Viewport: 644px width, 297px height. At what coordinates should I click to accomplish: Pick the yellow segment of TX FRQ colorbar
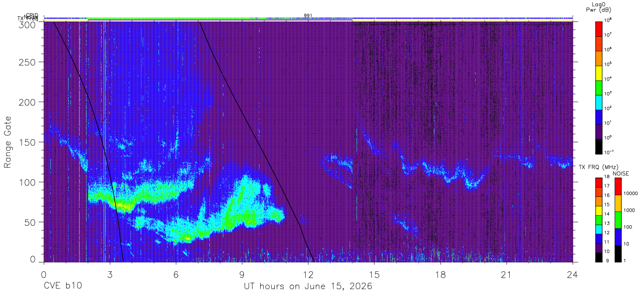599,211
